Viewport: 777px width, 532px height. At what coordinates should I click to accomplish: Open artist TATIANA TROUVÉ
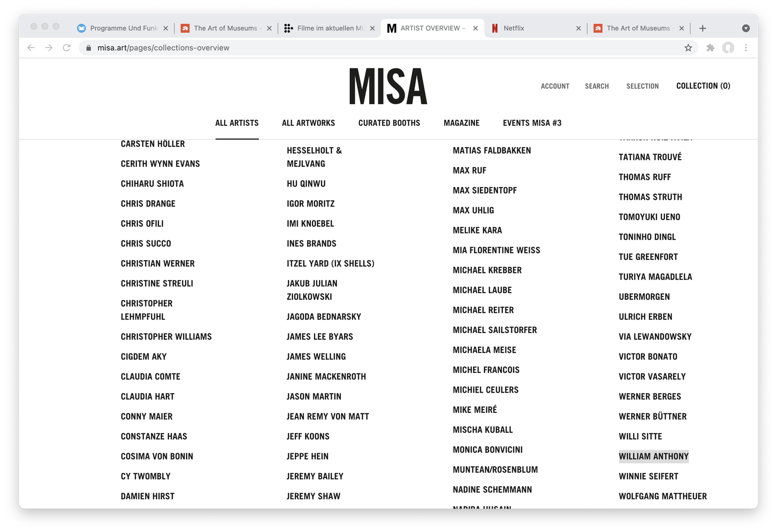(650, 157)
